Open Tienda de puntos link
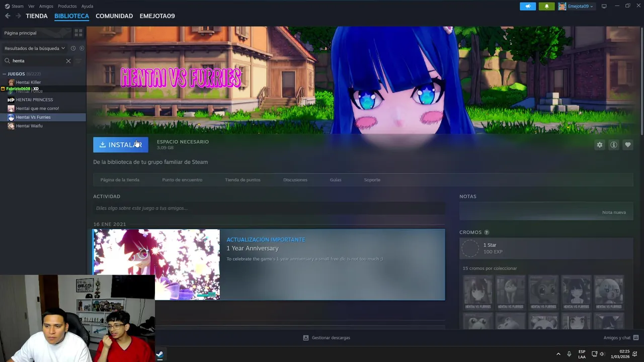 (x=243, y=179)
